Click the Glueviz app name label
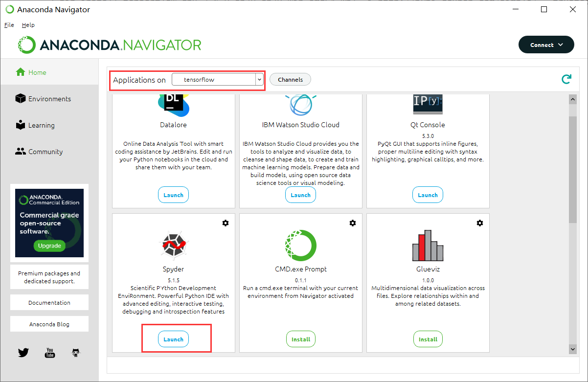This screenshot has height=382, width=588. (428, 269)
